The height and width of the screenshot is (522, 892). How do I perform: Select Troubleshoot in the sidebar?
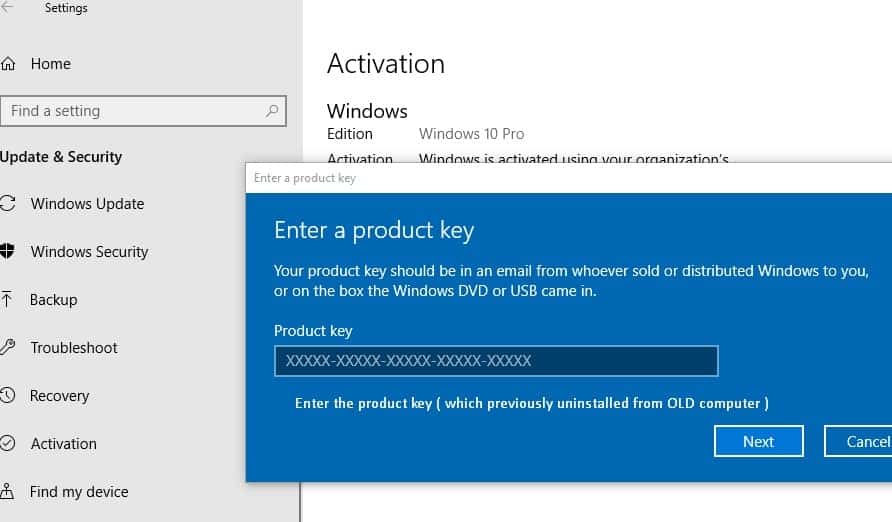coord(74,348)
